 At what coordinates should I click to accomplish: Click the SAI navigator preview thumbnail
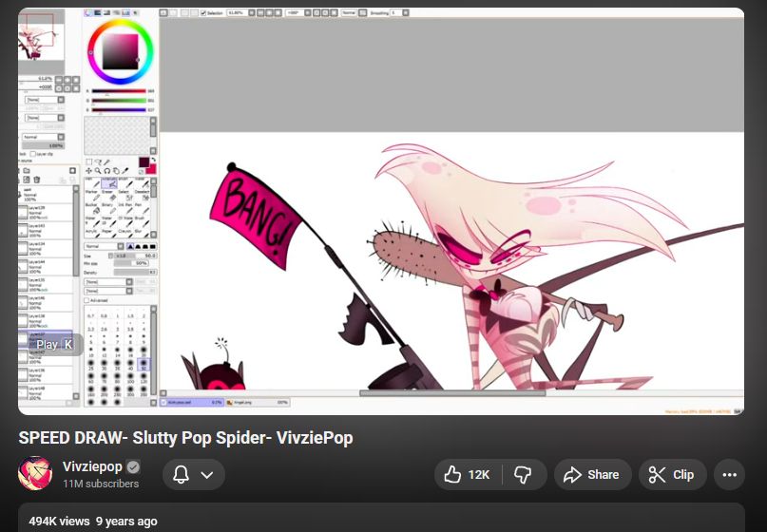click(41, 43)
